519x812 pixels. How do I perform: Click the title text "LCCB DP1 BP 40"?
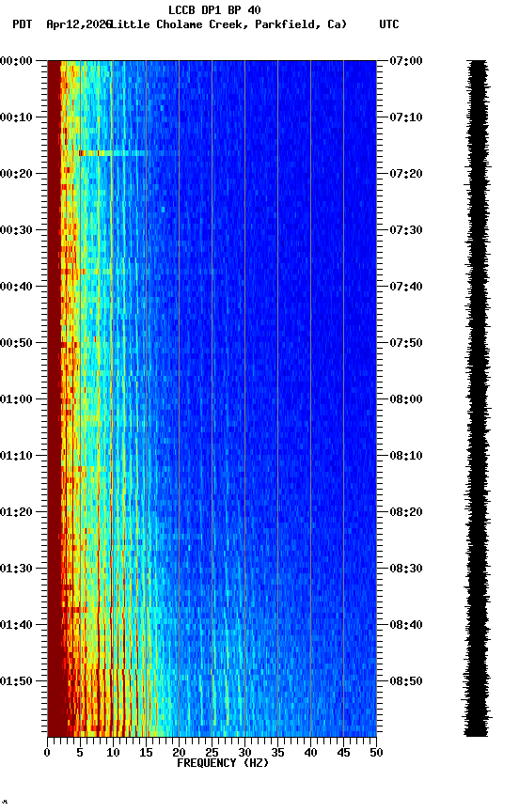[x=214, y=9]
